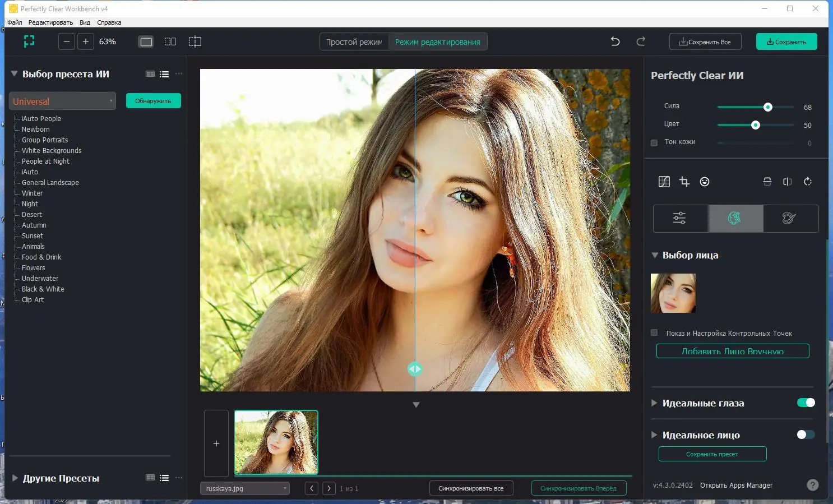This screenshot has width=833, height=504.
Task: Select single image view mode
Action: click(x=146, y=41)
